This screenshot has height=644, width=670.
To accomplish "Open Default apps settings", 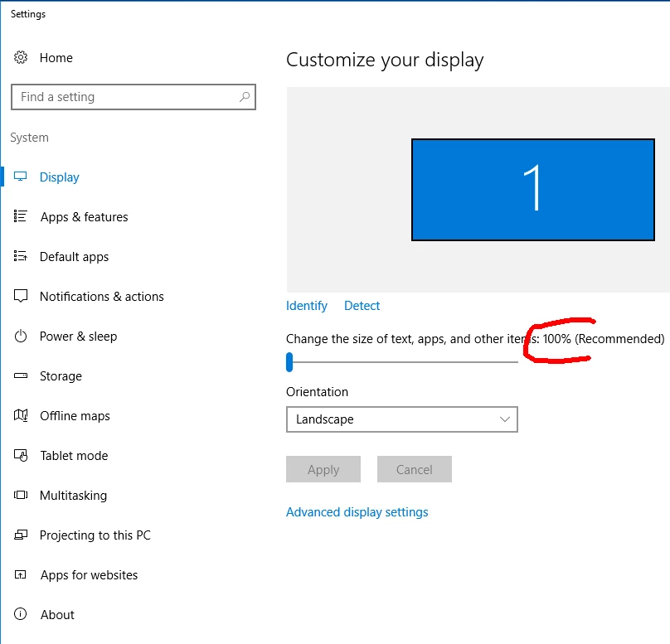I will [74, 257].
